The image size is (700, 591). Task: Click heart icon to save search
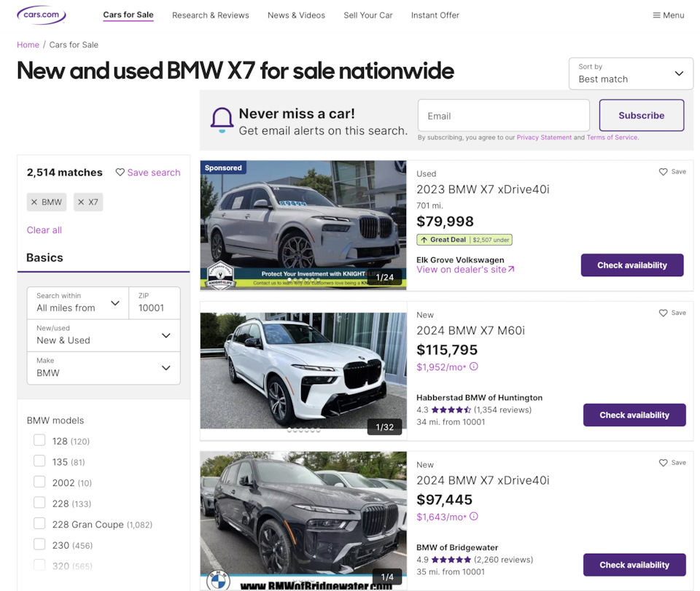(120, 173)
